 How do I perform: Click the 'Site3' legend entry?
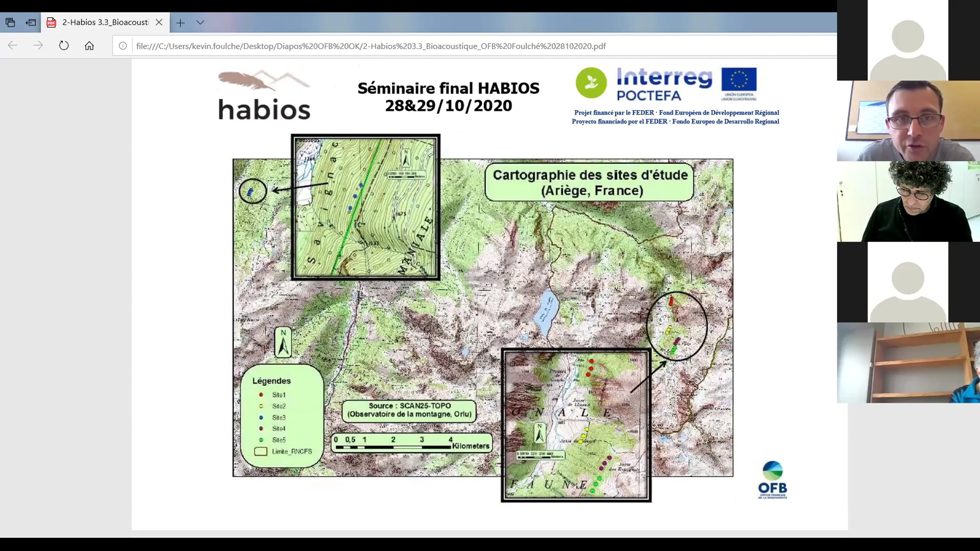pos(272,418)
